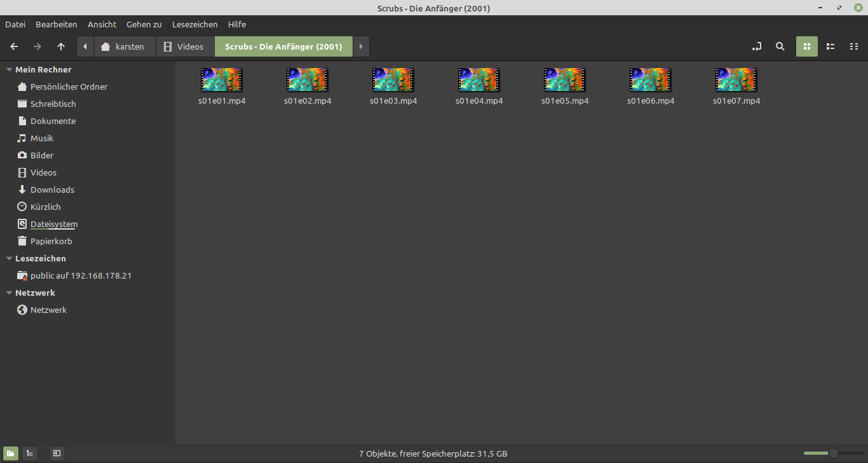The image size is (868, 463).
Task: Toggle the location entry mode icon
Action: coord(756,46)
